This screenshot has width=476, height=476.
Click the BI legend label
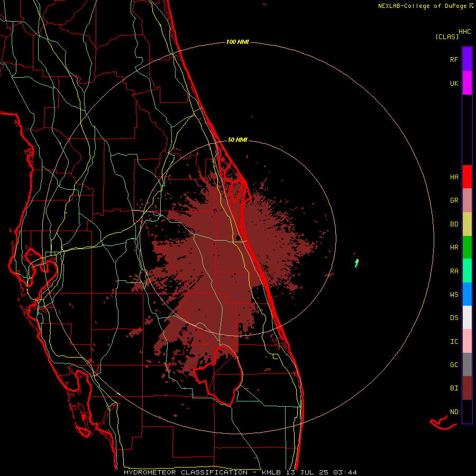click(x=454, y=388)
